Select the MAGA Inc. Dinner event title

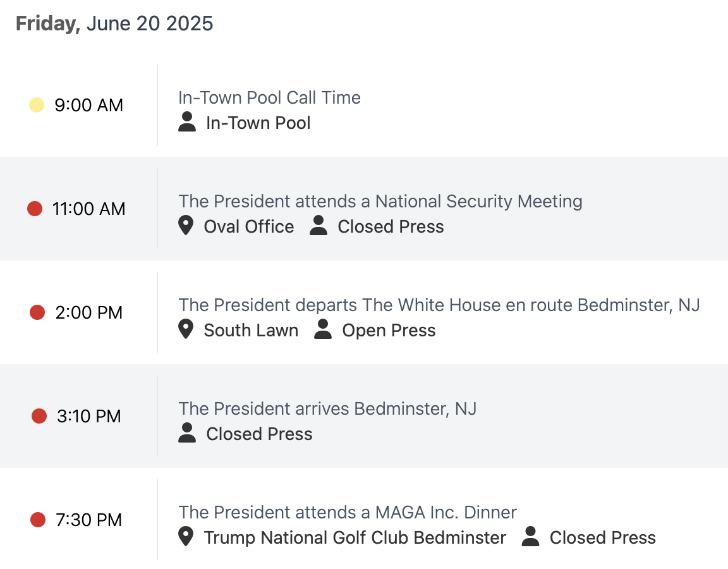348,512
